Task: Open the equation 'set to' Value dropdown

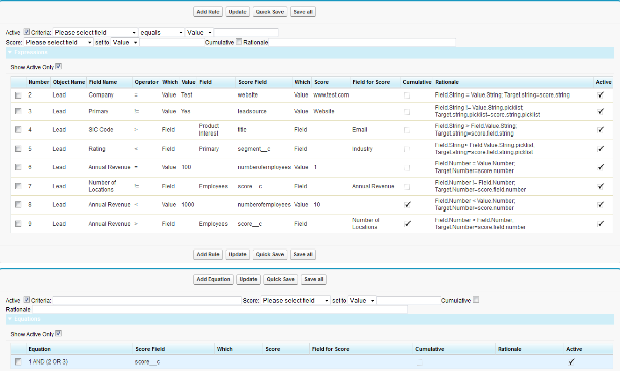Action: [362, 301]
